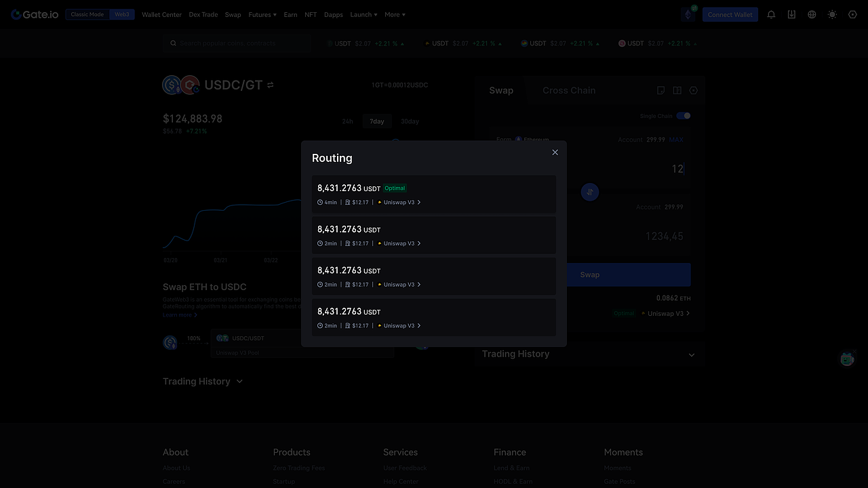Click the Connect Wallet button
This screenshot has height=488, width=868.
(x=730, y=14)
